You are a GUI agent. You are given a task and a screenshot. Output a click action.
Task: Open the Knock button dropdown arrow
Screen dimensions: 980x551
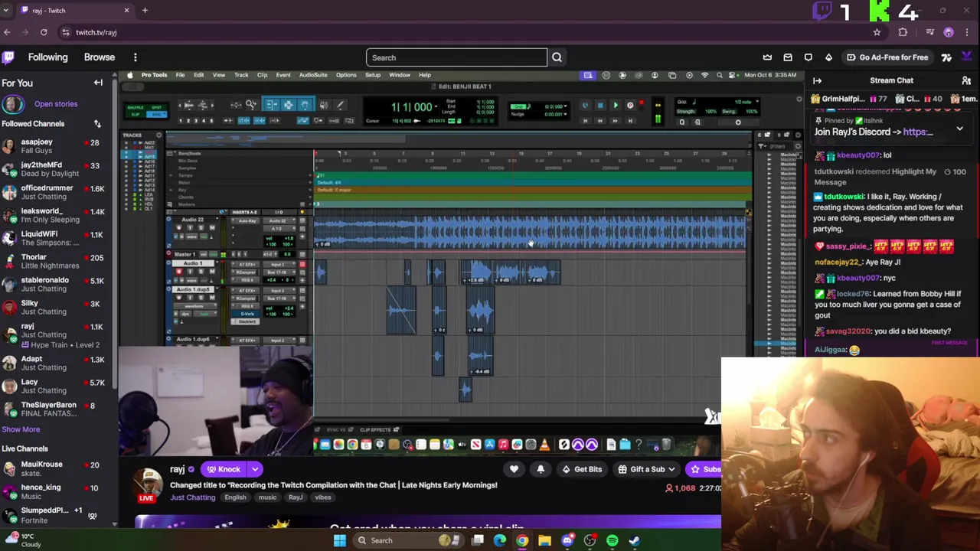click(255, 469)
